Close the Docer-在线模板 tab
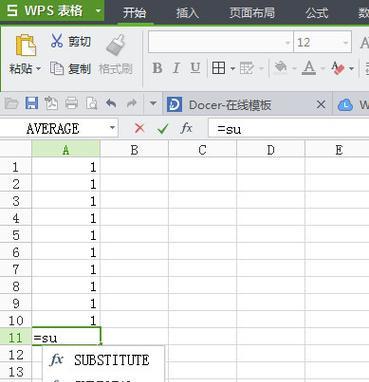 [x=321, y=105]
